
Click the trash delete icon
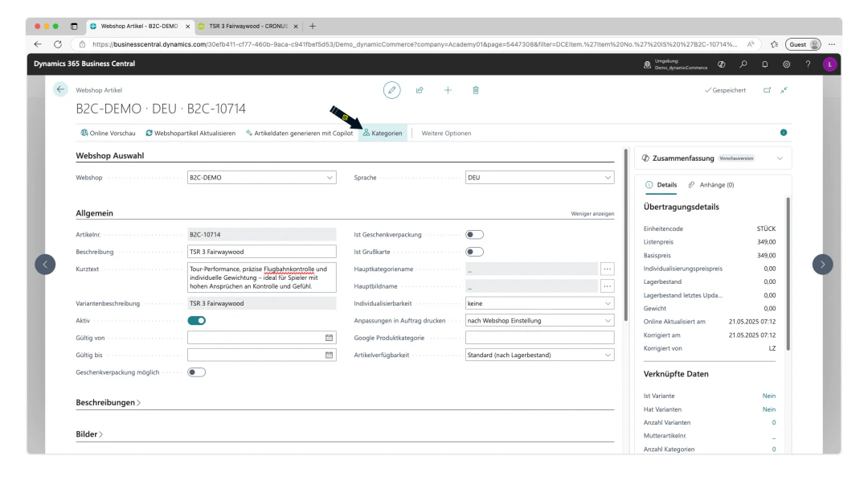point(476,90)
